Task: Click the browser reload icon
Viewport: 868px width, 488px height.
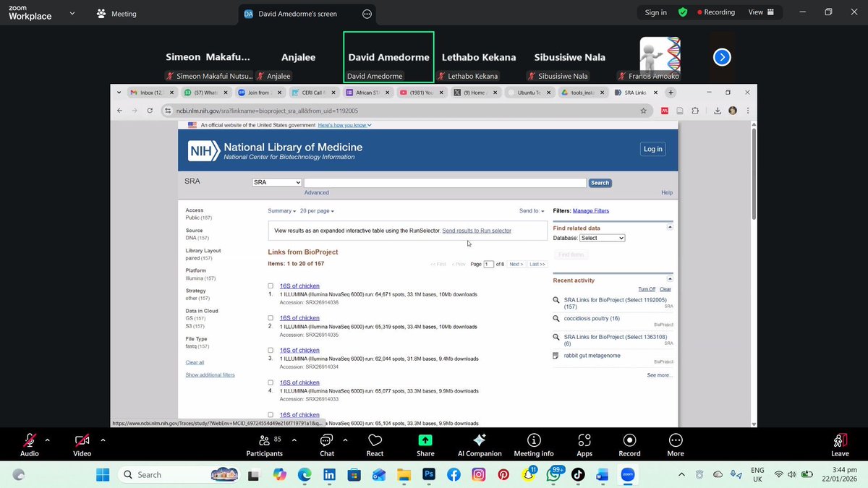Action: (x=150, y=111)
